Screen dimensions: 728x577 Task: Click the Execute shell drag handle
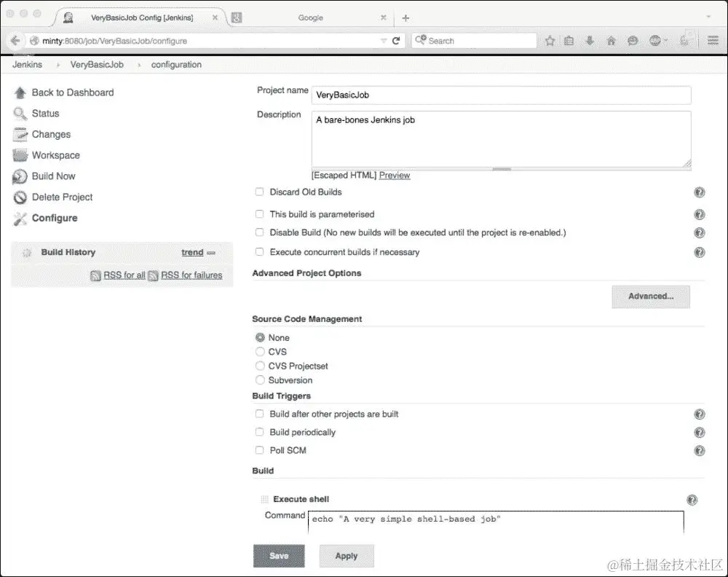pos(264,500)
